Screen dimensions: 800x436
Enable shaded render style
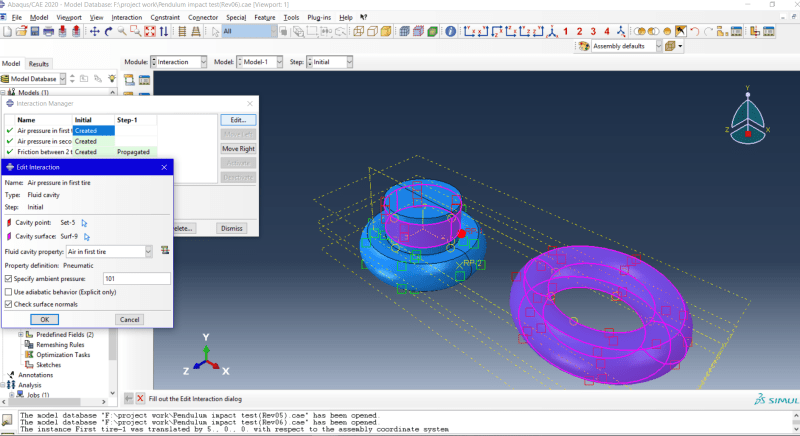[x=386, y=32]
